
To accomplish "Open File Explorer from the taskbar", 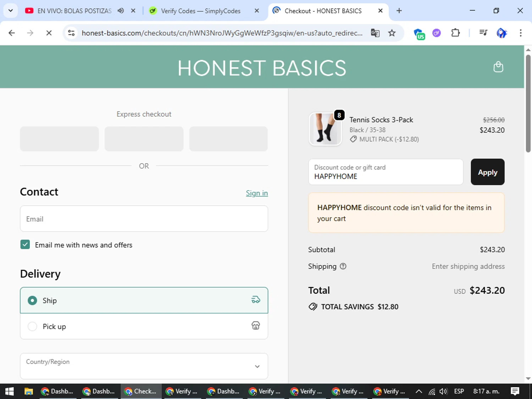I will pyautogui.click(x=28, y=391).
